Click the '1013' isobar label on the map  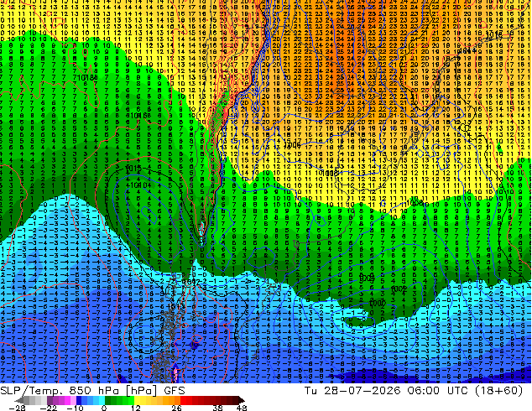176,306
